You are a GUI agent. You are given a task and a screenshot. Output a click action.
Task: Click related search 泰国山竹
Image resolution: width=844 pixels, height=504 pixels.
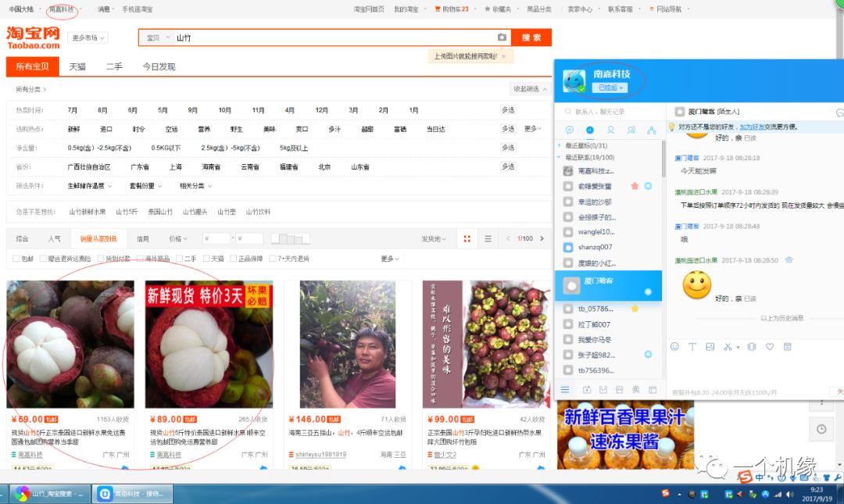pyautogui.click(x=160, y=212)
